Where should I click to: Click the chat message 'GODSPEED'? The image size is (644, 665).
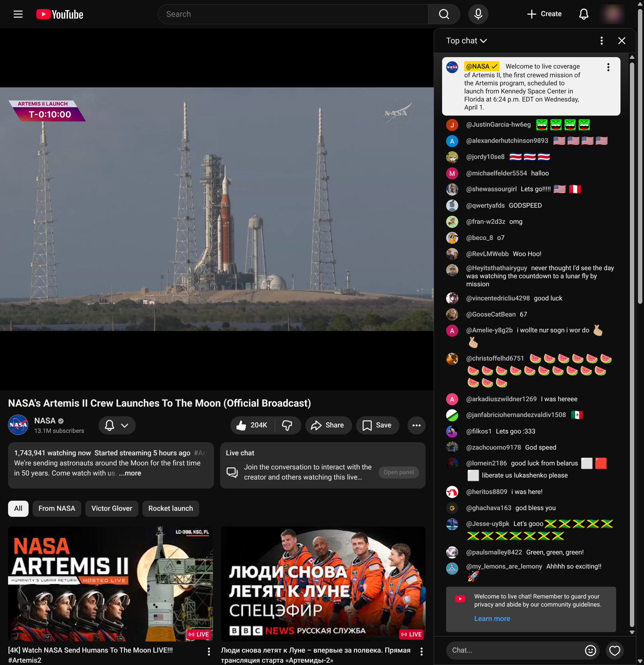pyautogui.click(x=525, y=206)
